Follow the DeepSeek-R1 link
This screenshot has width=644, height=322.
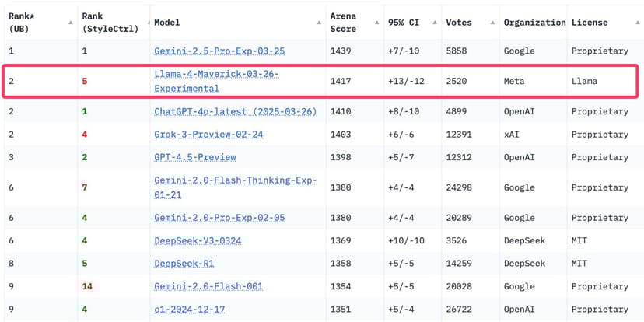click(x=184, y=264)
